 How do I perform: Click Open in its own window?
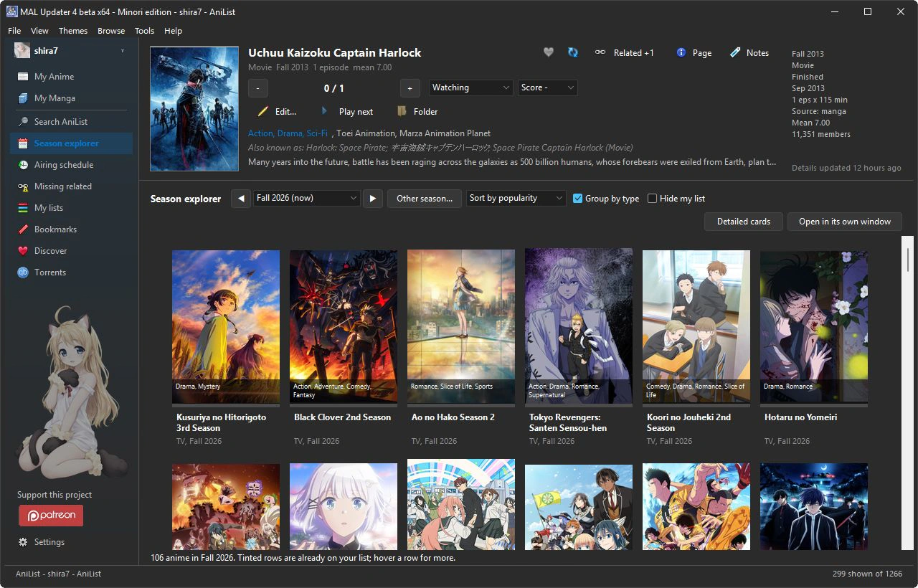click(845, 222)
